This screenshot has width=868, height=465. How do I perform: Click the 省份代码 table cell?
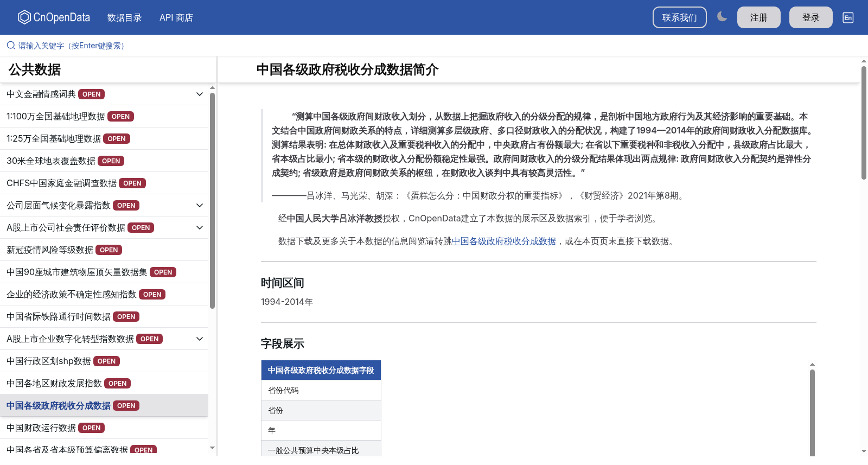(x=321, y=390)
